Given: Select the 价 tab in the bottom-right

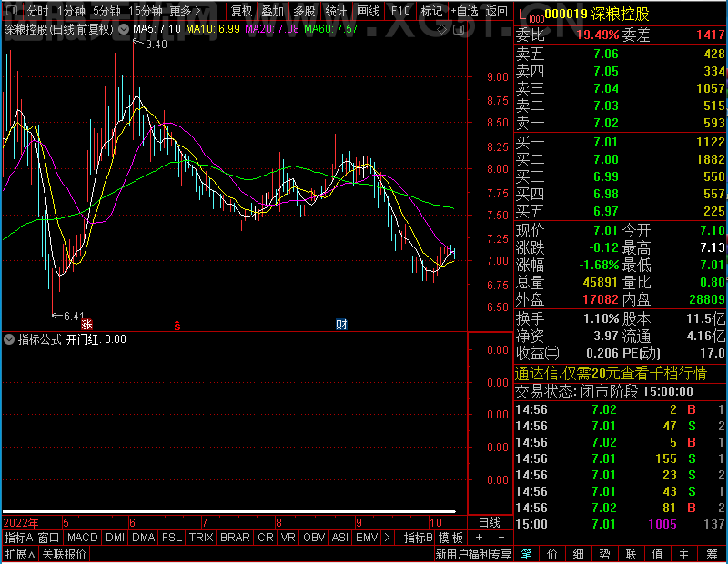Looking at the screenshot, I should 552,554.
